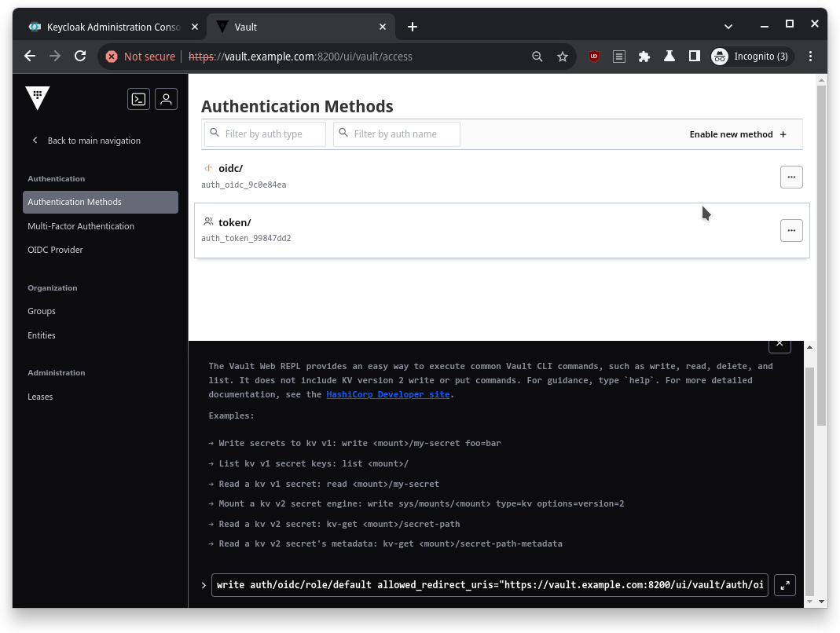The width and height of the screenshot is (840, 633).
Task: Click the main page vertical scrollbar
Action: click(x=821, y=255)
